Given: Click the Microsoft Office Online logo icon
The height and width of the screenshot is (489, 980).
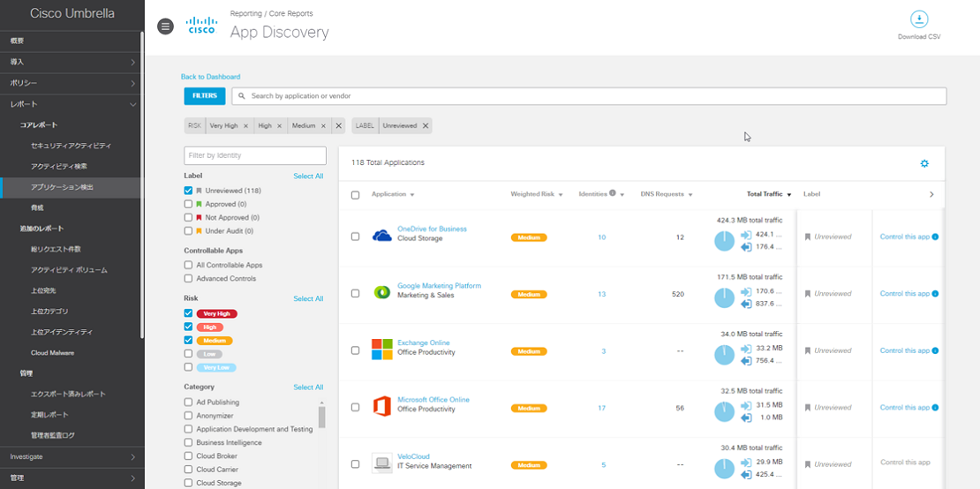Looking at the screenshot, I should pos(381,407).
